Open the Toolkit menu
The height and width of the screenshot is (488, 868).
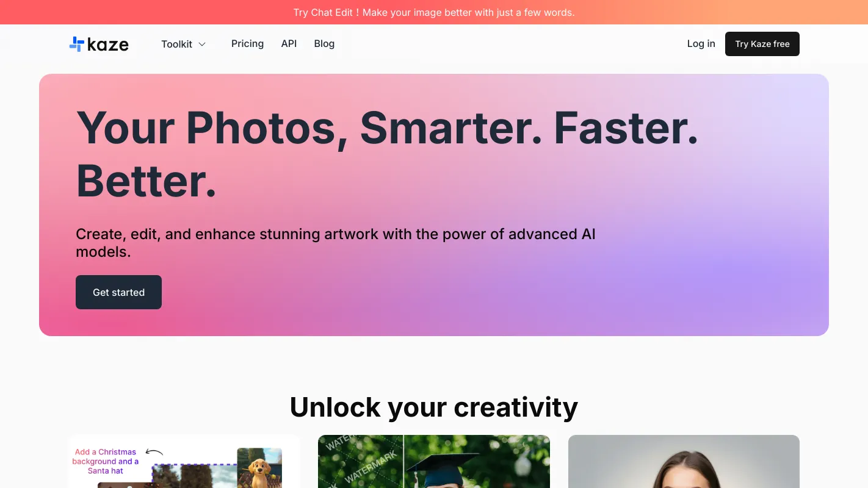click(x=184, y=44)
